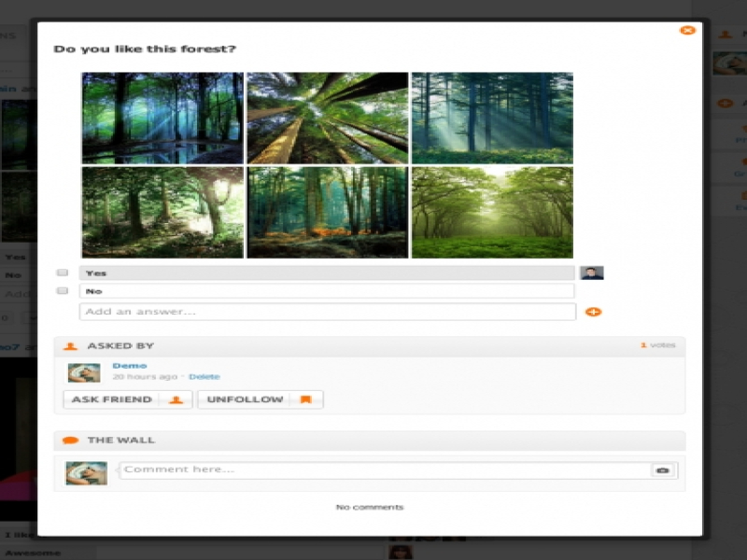
Task: Open the top-left blue-lit forest thumbnail
Action: [162, 119]
